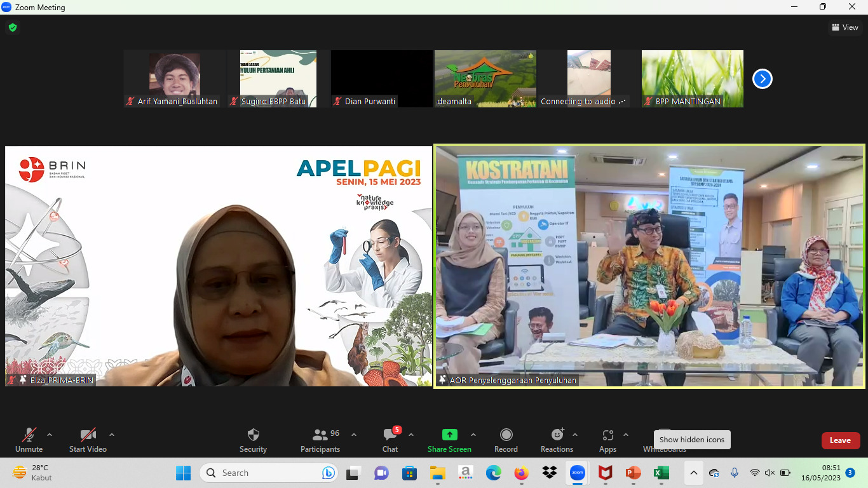
Task: Toggle the system volume mute icon
Action: (770, 473)
